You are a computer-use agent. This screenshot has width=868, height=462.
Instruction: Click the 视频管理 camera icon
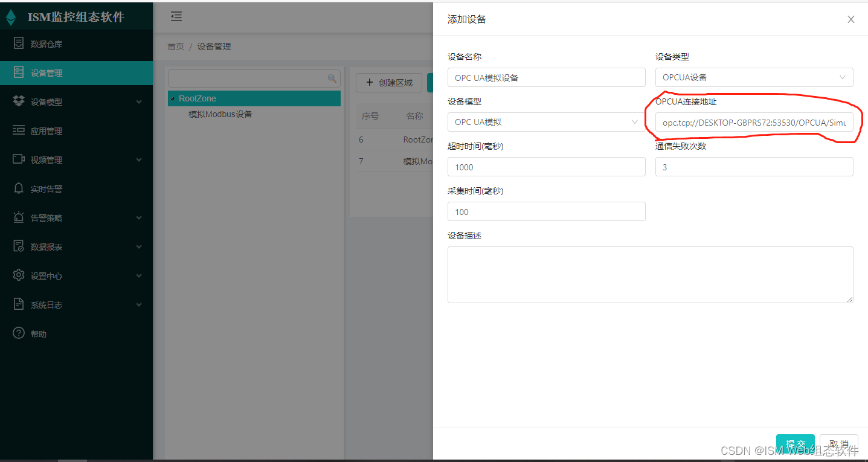[x=19, y=159]
